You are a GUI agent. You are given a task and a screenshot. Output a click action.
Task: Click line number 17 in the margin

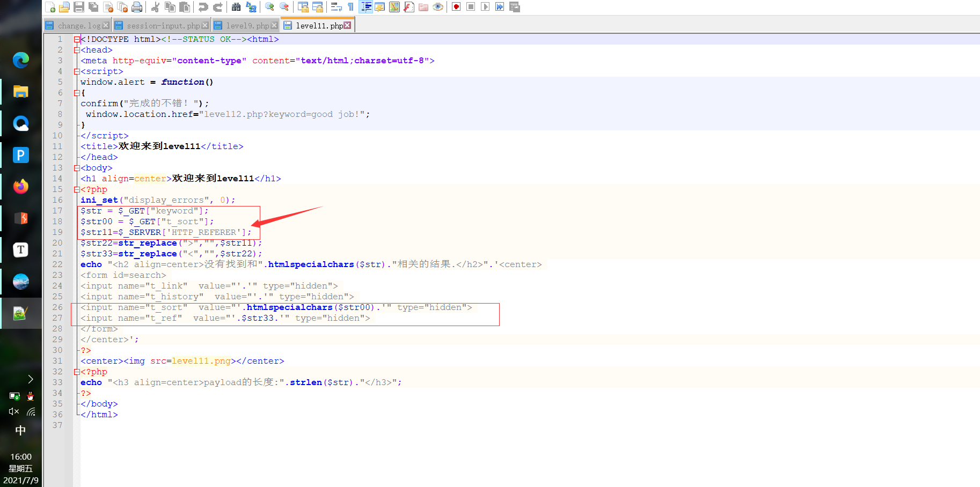(x=57, y=211)
